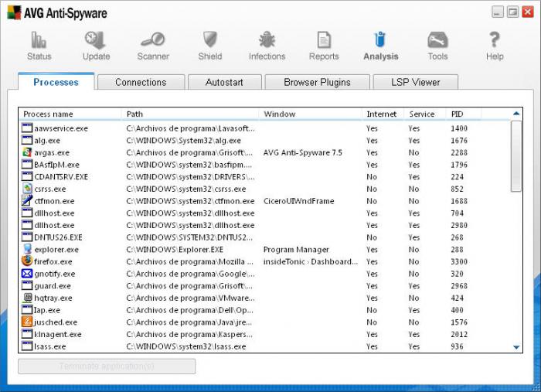Open the LSP Viewer tab

pyautogui.click(x=416, y=82)
